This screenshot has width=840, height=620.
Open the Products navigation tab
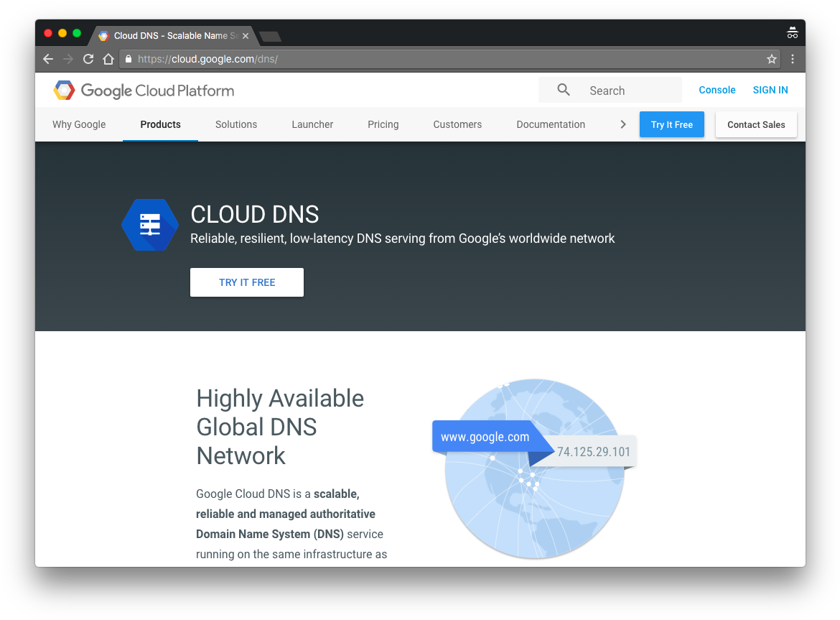pos(160,124)
